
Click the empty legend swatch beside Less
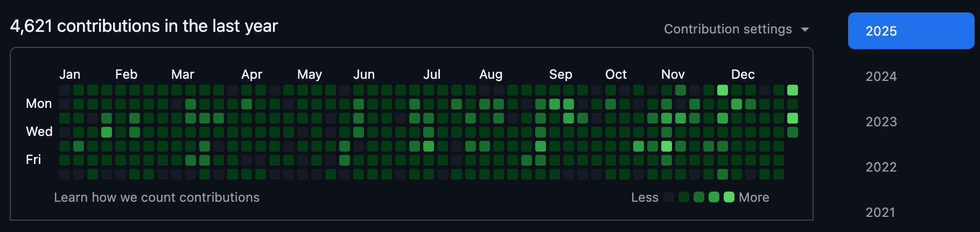coord(669,197)
